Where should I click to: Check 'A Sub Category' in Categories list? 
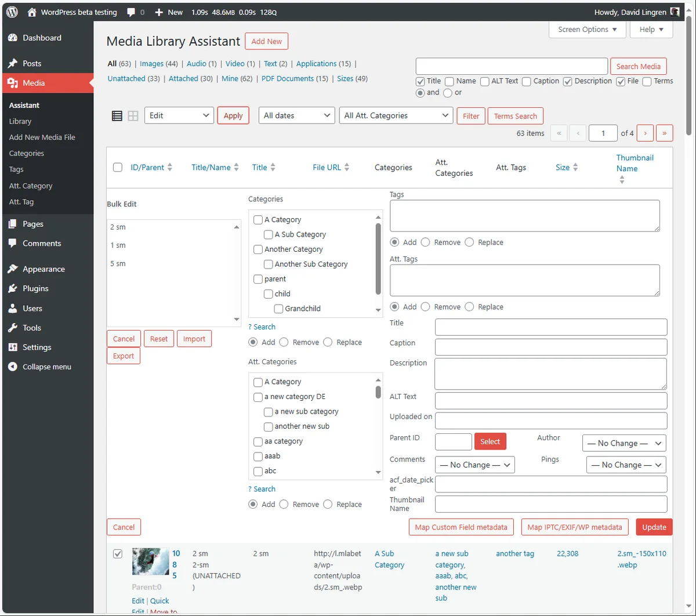269,234
